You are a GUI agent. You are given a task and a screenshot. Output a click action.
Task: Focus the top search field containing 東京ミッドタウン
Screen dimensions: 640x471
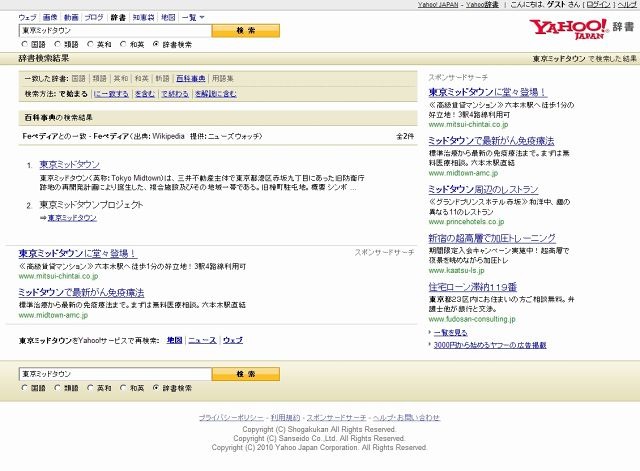[x=115, y=31]
